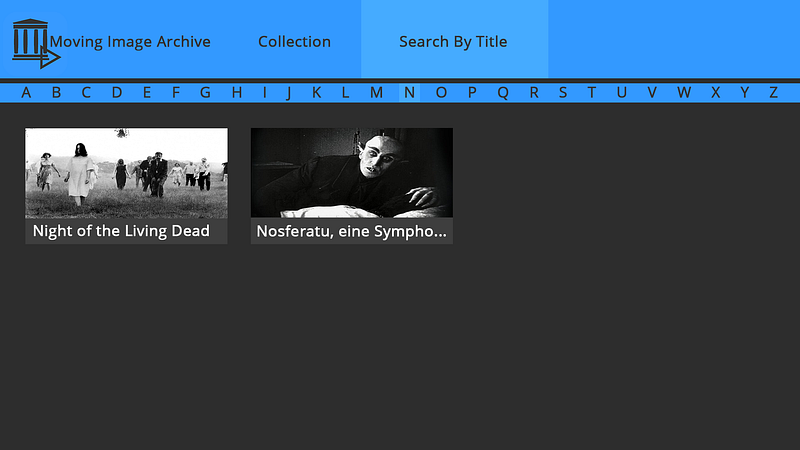Filter titles by letter K
This screenshot has height=450, width=800.
pos(316,92)
